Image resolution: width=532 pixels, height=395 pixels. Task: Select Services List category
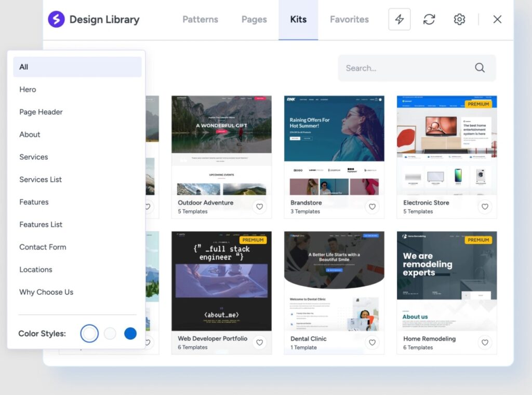pos(41,180)
